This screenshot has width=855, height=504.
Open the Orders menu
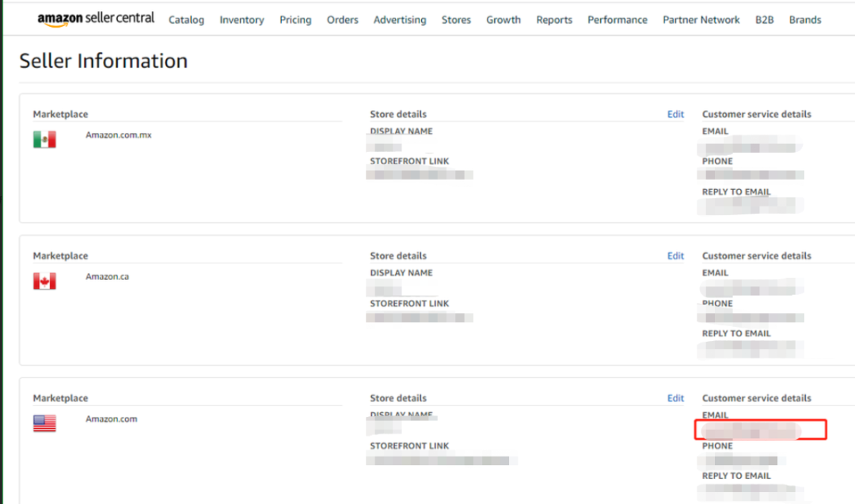tap(343, 20)
